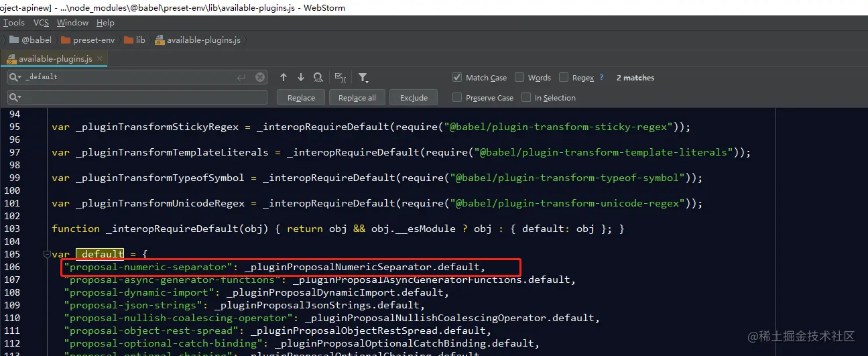Open replace history dropdown in replace field
Viewport: 868px width, 356px height.
[x=16, y=98]
